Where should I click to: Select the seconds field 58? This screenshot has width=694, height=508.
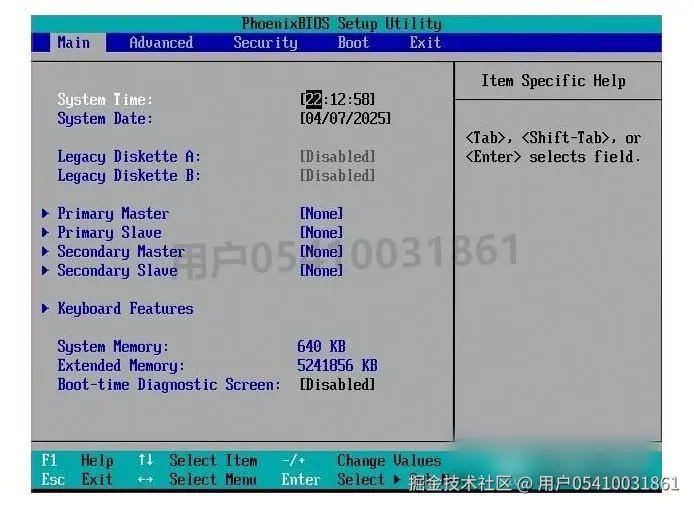click(x=362, y=99)
